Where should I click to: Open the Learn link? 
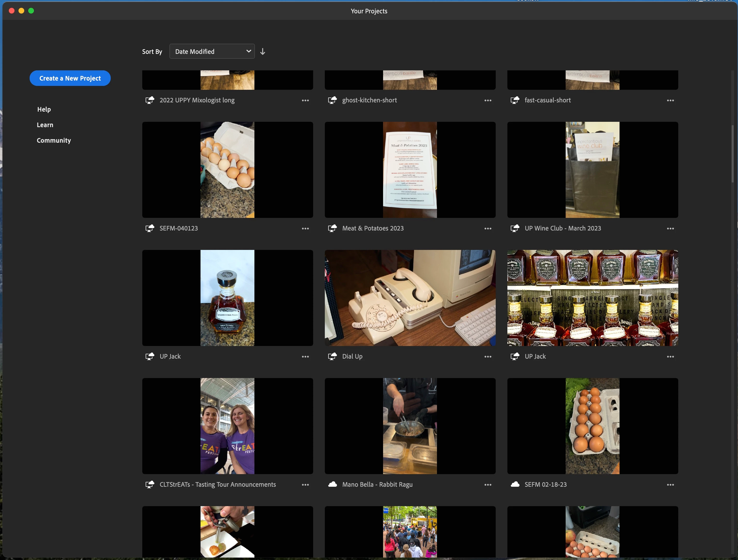click(45, 125)
